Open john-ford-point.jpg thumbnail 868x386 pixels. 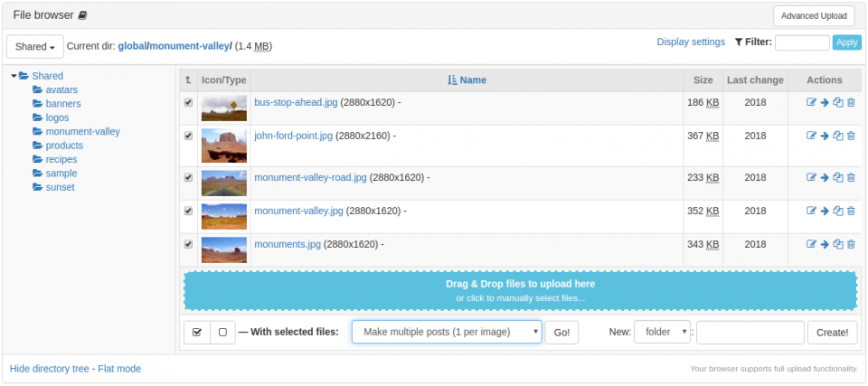223,146
